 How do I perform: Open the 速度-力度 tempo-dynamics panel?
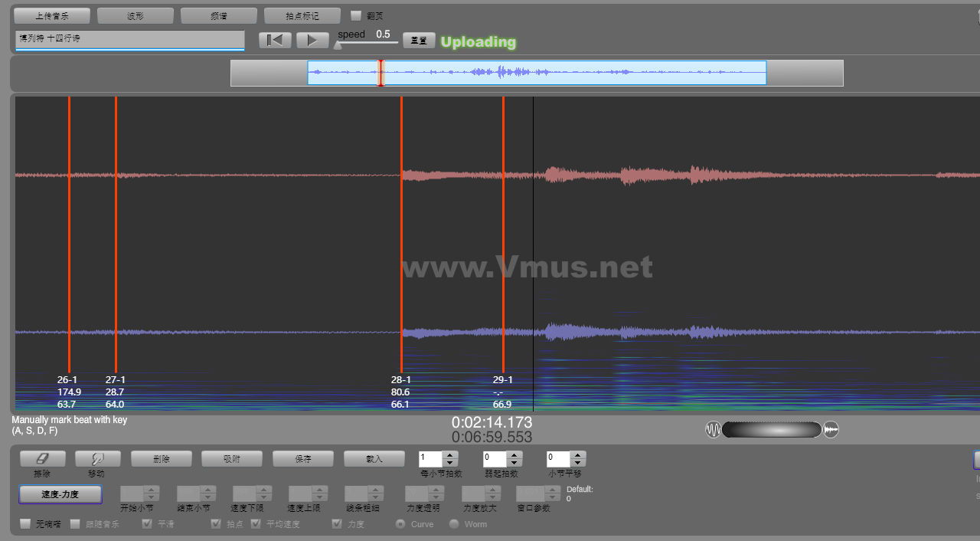pos(60,494)
